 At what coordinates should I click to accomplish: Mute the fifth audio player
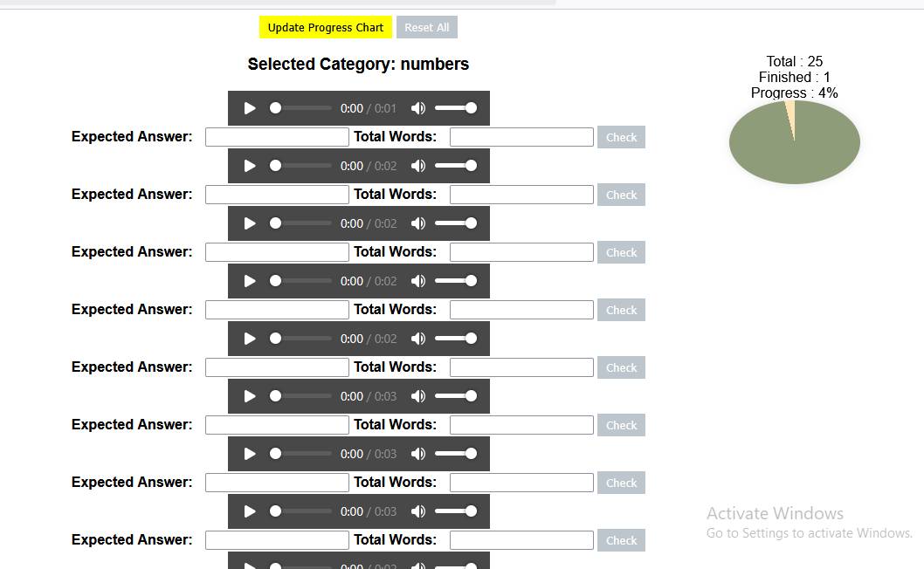pos(418,339)
